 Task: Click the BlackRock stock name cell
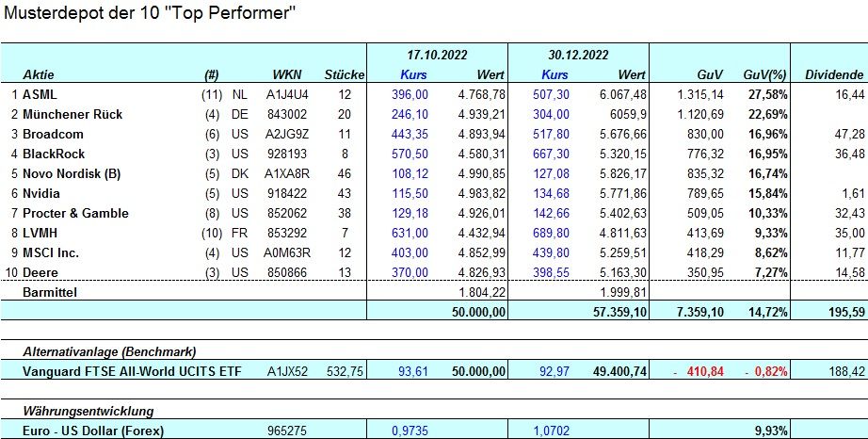click(54, 154)
